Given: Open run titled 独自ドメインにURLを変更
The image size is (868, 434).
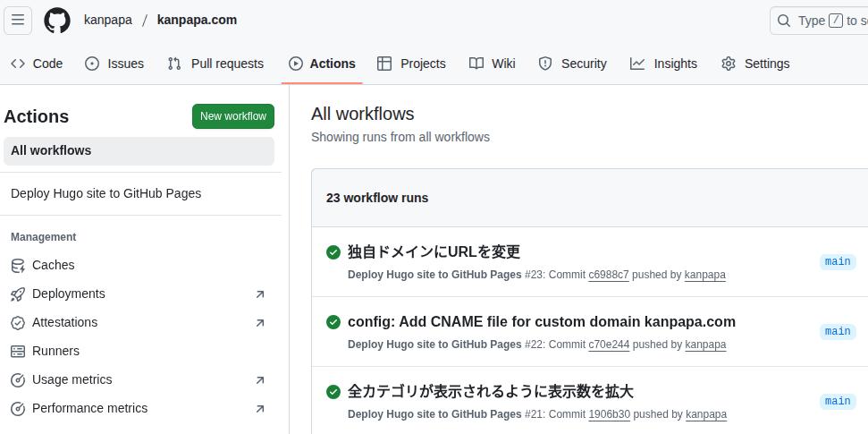Looking at the screenshot, I should [x=434, y=251].
